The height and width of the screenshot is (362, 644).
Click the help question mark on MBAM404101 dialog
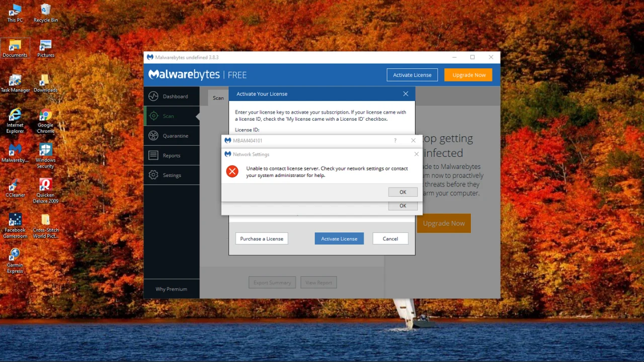[395, 140]
